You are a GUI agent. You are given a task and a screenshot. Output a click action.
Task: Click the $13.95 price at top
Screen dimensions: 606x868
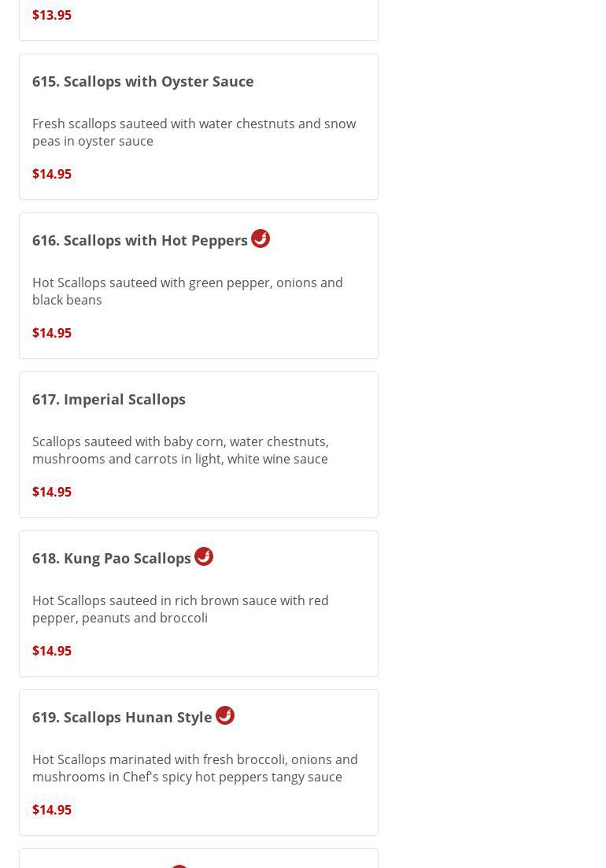pos(52,15)
